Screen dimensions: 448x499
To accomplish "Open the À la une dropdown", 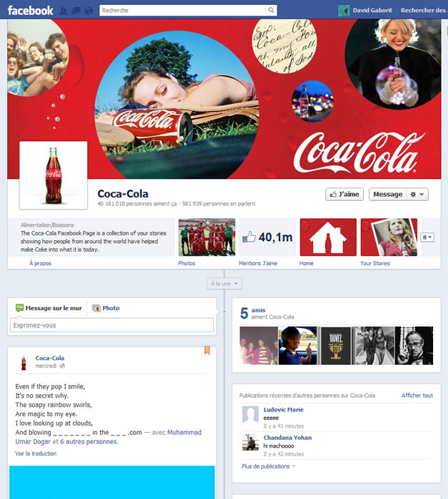I will (x=224, y=284).
